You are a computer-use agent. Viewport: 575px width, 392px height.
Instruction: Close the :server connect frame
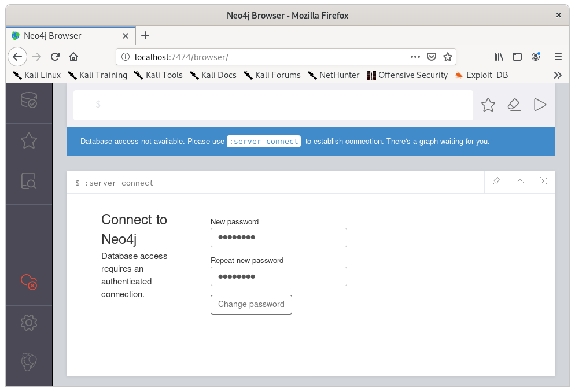pos(544,181)
